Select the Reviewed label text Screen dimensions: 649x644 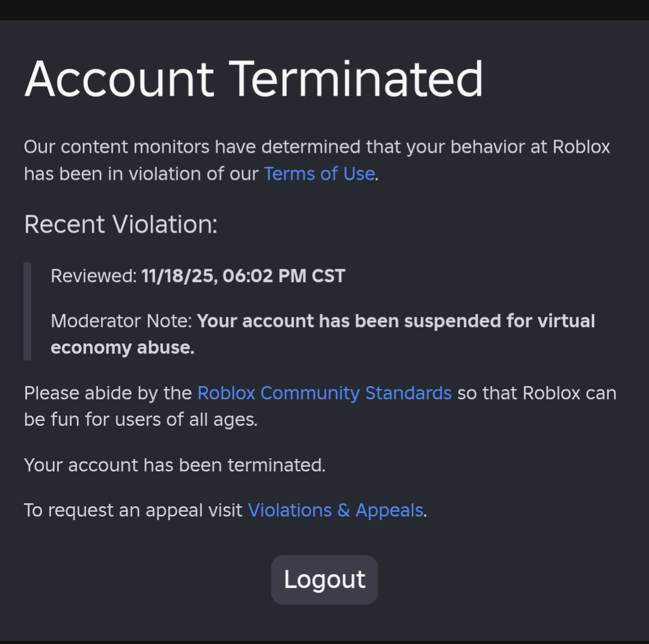[94, 276]
